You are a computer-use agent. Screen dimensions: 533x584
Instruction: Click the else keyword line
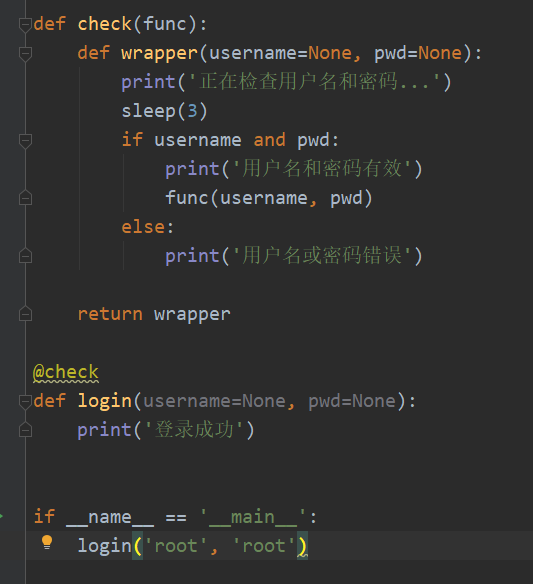(147, 227)
